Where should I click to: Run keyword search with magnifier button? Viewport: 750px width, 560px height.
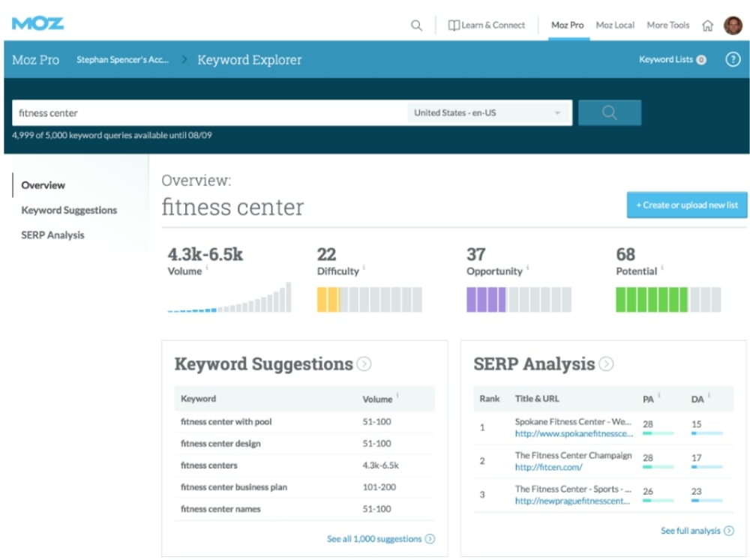click(609, 113)
